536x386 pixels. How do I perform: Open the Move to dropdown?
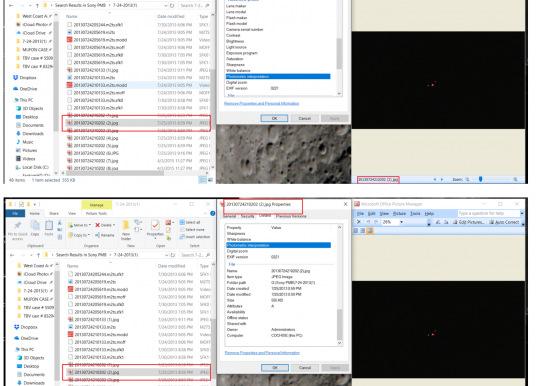(x=79, y=225)
